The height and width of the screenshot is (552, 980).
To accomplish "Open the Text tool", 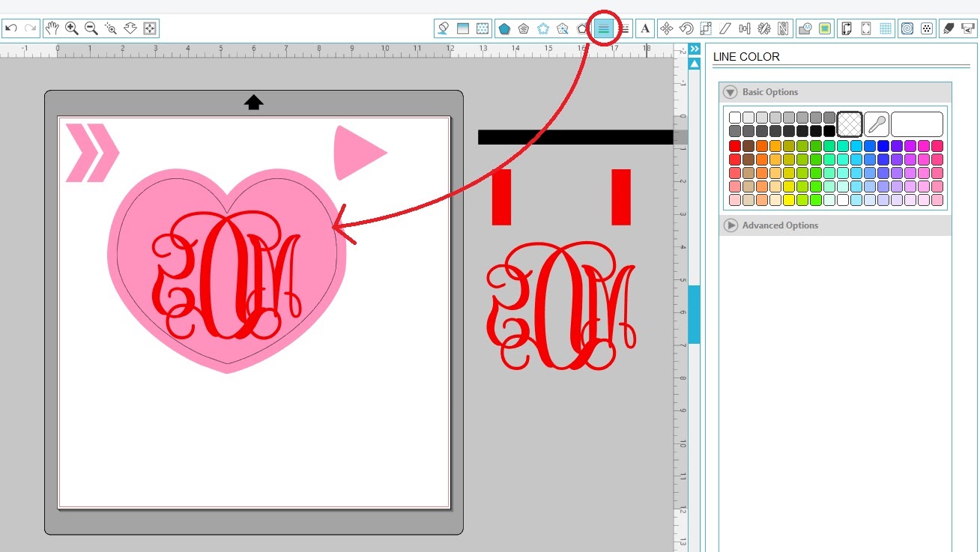I will (x=645, y=28).
